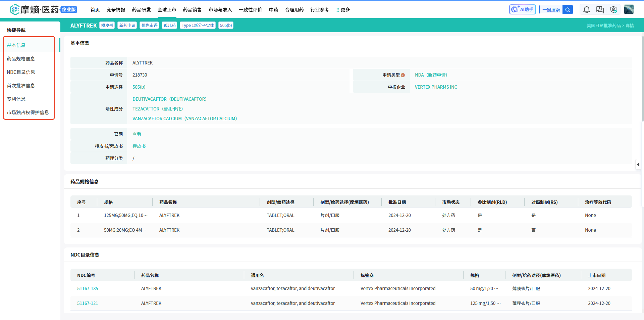The width and height of the screenshot is (644, 320).
Task: Click the 治疗等效代码 column header
Action: [598, 202]
